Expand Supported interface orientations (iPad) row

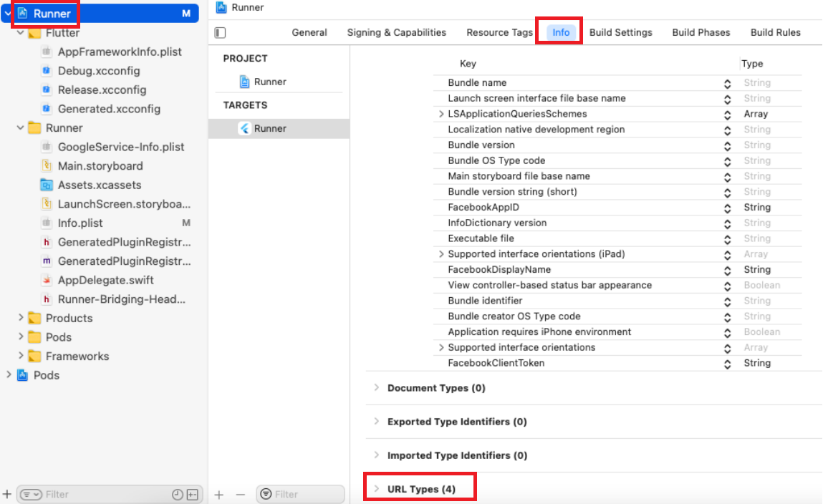pyautogui.click(x=441, y=254)
